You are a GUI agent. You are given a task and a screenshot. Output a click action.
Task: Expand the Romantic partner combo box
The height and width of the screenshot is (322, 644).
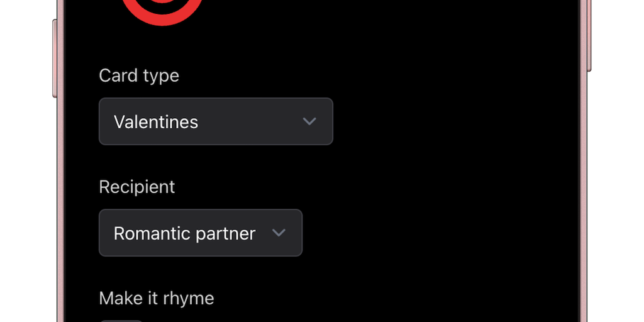[x=201, y=233]
